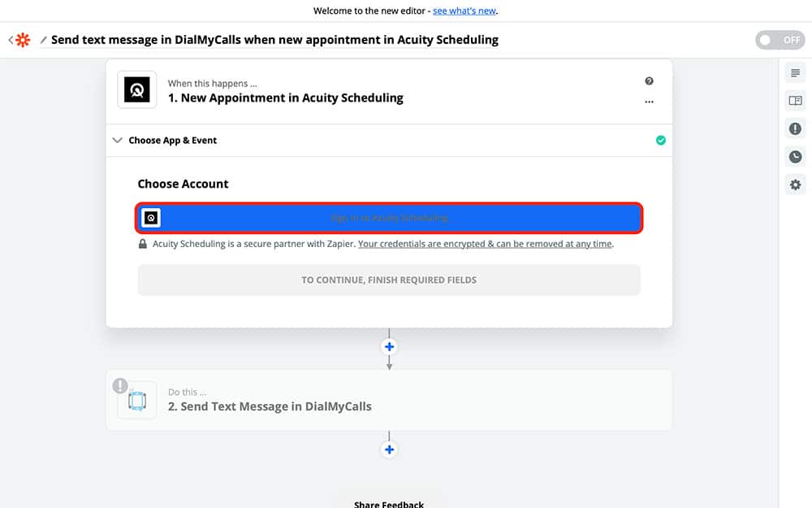Click the Zap title text field
Screen dimensions: 812x508
pyautogui.click(x=274, y=40)
